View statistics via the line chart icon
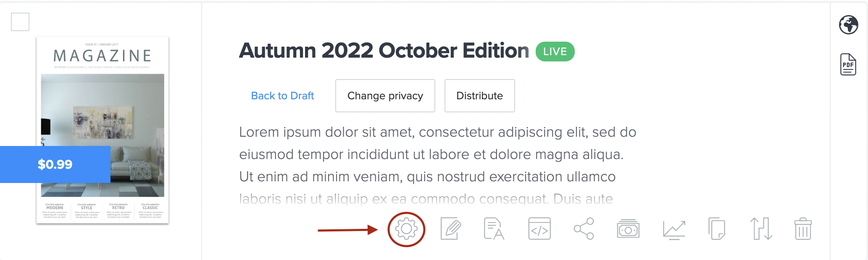This screenshot has width=868, height=260. [674, 229]
